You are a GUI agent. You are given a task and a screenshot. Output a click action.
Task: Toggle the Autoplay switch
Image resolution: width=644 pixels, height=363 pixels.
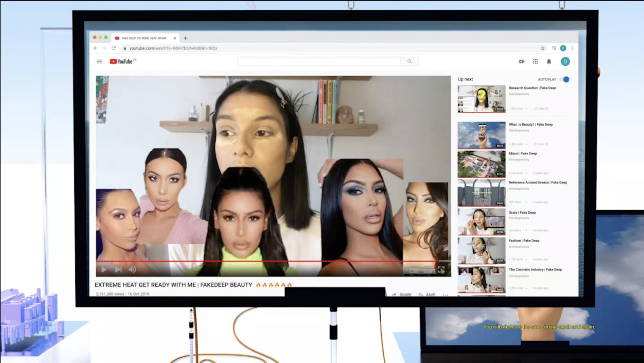pos(564,79)
